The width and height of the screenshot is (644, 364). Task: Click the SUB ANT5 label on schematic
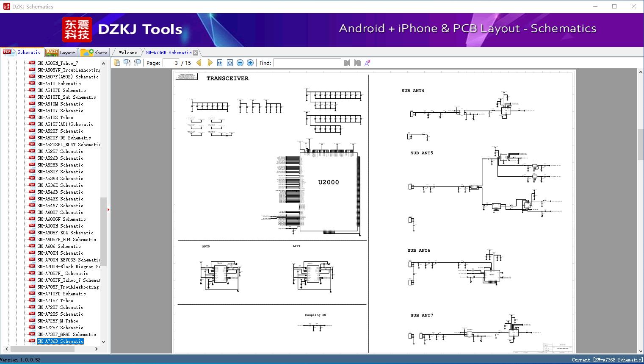point(422,153)
